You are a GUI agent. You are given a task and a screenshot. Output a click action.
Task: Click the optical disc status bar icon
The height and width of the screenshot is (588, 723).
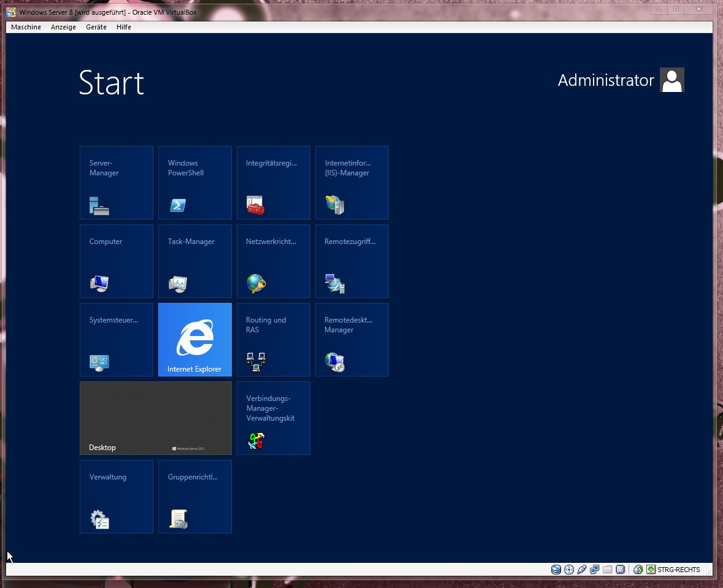pos(569,570)
